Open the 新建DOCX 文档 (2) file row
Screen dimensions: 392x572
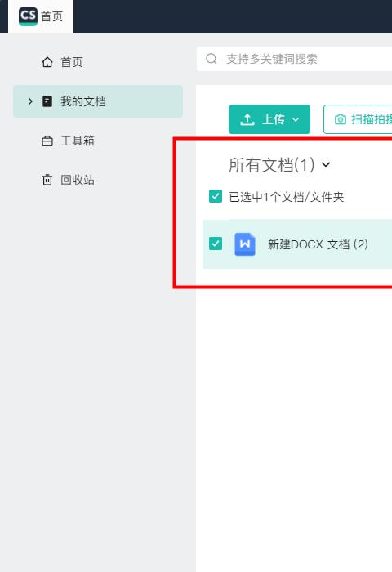[297, 244]
